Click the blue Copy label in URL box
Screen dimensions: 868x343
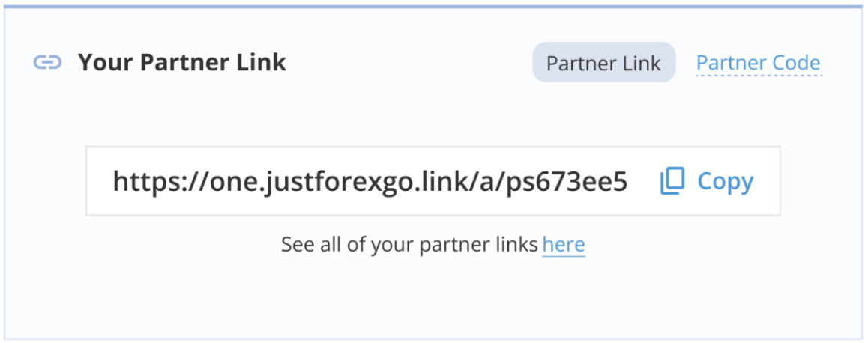click(725, 181)
